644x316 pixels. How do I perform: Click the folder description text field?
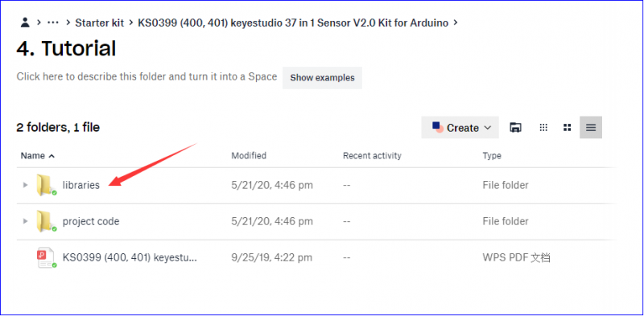pyautogui.click(x=147, y=76)
